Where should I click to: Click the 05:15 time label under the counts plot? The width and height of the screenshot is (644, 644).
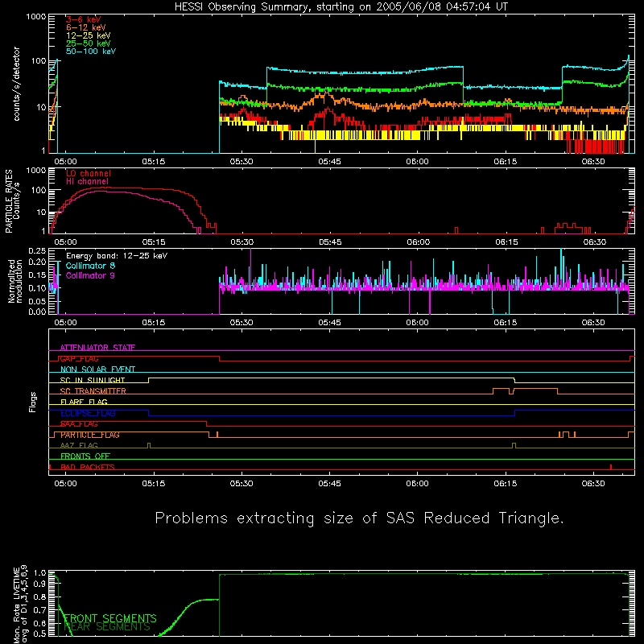154,162
